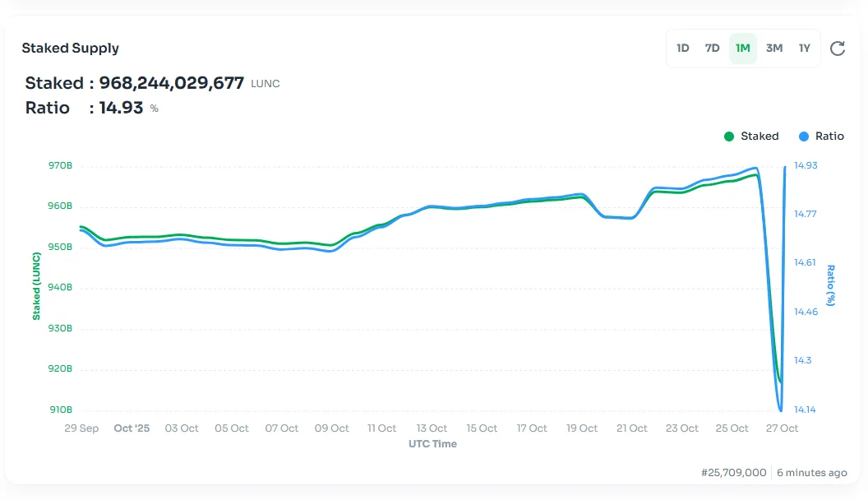Click the 6 minutes ago timestamp
The width and height of the screenshot is (868, 500).
tap(810, 473)
